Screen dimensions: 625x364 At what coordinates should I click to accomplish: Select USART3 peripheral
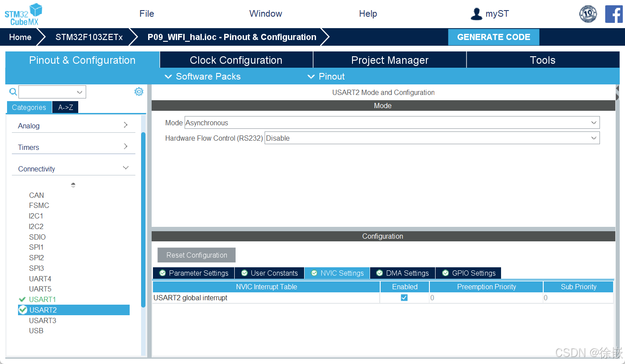coord(43,320)
